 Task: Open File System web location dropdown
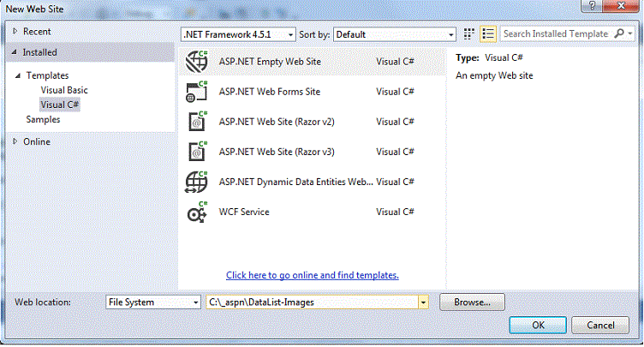[152, 302]
